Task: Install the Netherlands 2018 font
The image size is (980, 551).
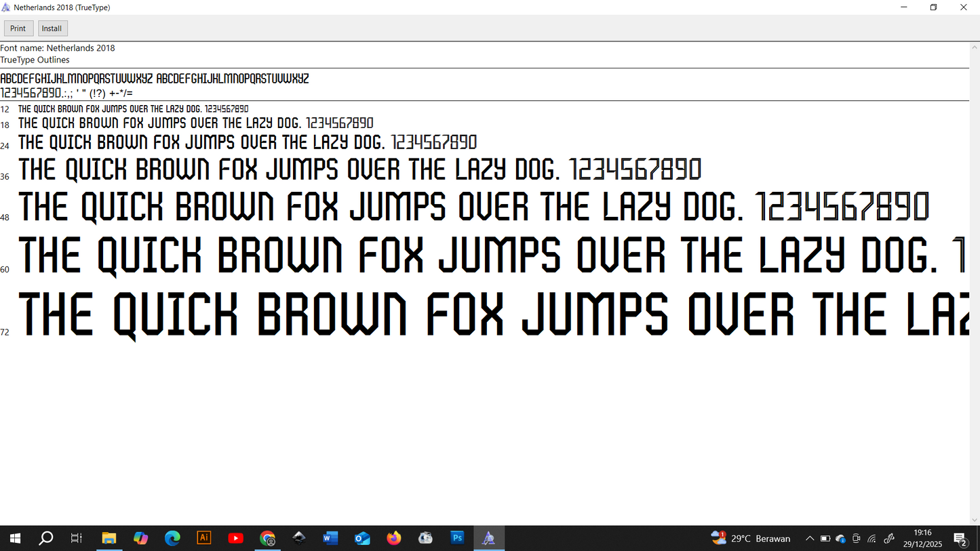Action: pos(52,28)
